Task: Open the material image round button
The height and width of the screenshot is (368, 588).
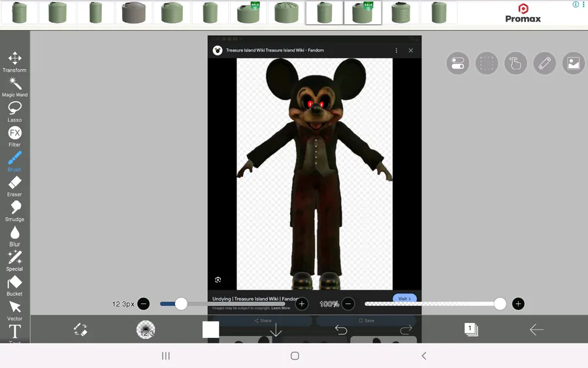Action: pos(574,63)
